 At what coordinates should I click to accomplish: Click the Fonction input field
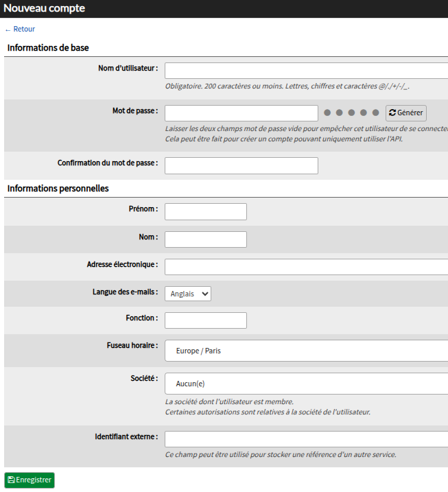click(206, 320)
